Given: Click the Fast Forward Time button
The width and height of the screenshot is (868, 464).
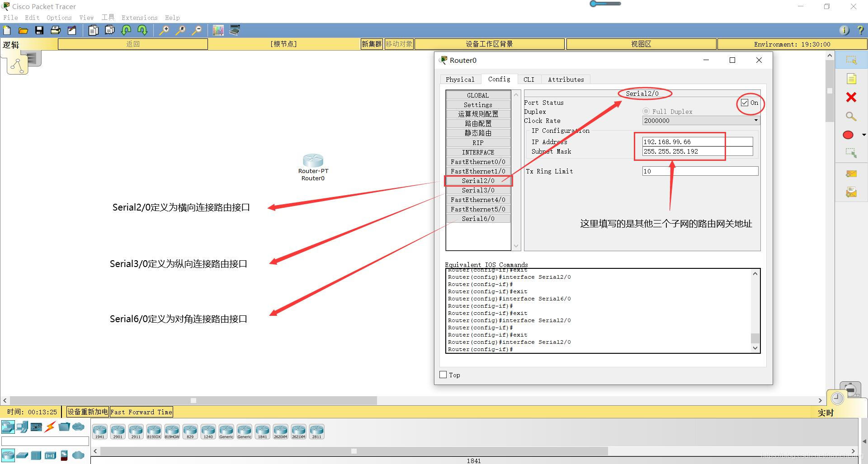Looking at the screenshot, I should click(x=142, y=412).
